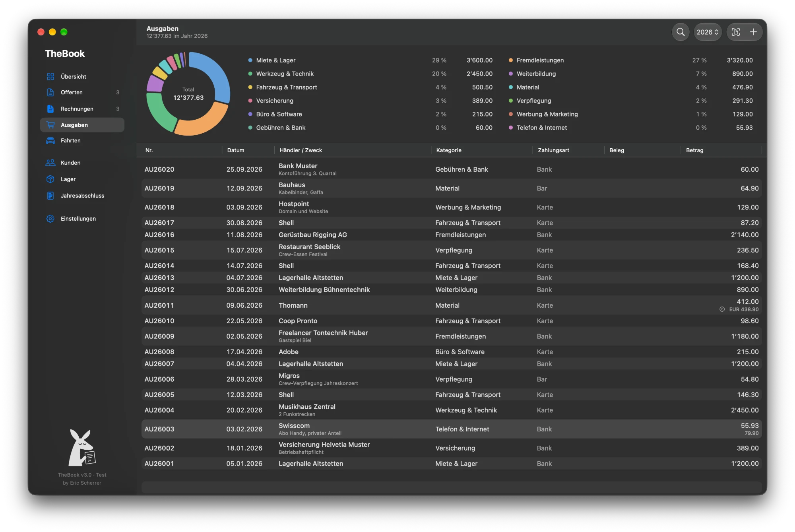
Task: Click the Fahrten car icon
Action: pyautogui.click(x=50, y=140)
